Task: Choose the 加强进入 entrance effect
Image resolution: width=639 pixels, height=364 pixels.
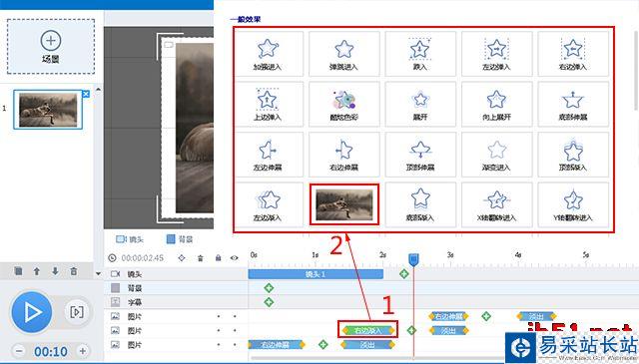Action: tap(268, 54)
